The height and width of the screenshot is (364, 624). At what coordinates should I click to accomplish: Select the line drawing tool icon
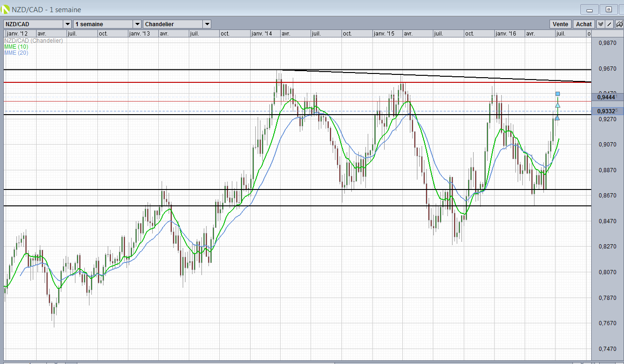(609, 24)
